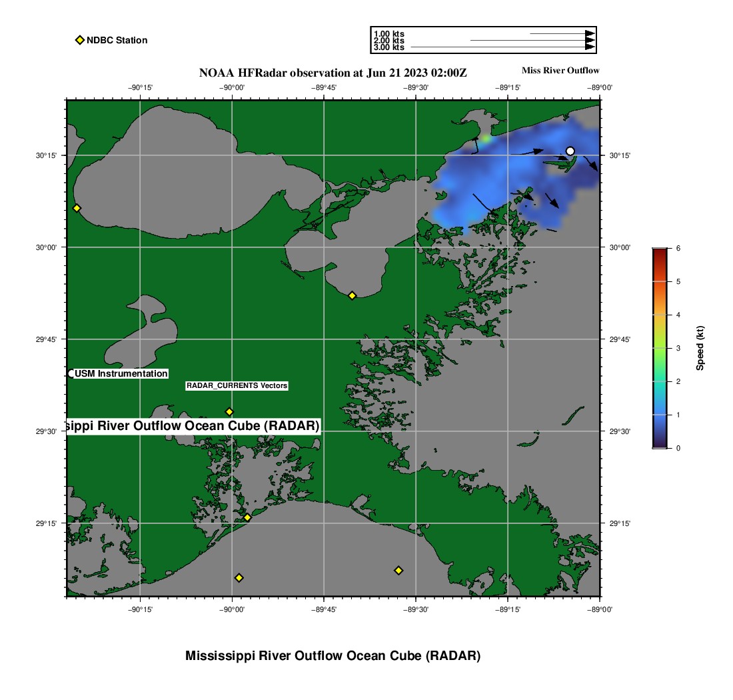Click the NDBC station diamond on Lake Borgne's southern edge
Screen dimensions: 733x700
tap(352, 295)
